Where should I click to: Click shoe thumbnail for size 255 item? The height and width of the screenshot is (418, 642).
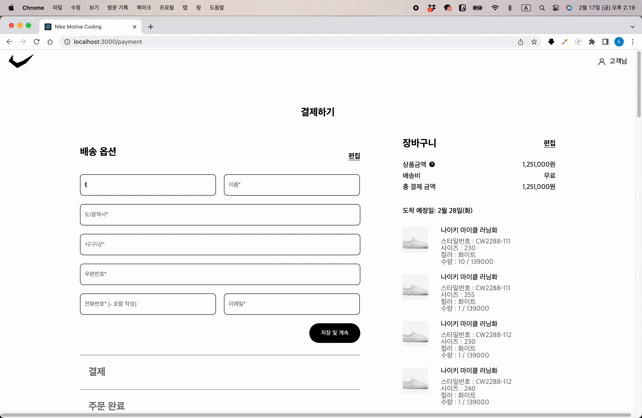click(415, 287)
